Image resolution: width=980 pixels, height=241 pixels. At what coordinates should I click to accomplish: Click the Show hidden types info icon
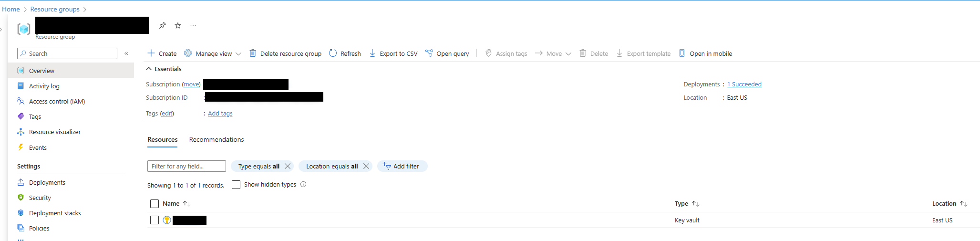303,184
